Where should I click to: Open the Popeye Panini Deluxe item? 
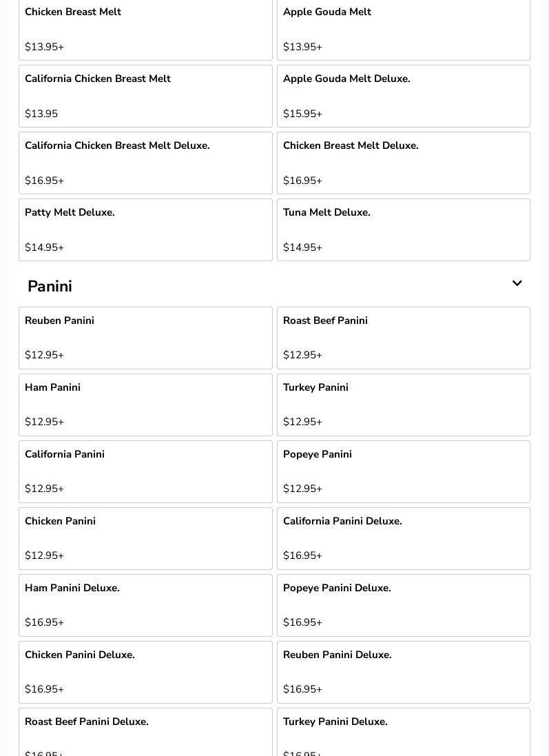click(x=403, y=605)
